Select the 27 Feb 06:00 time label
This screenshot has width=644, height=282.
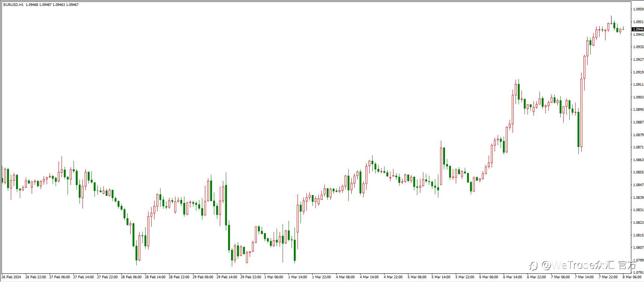click(x=59, y=277)
